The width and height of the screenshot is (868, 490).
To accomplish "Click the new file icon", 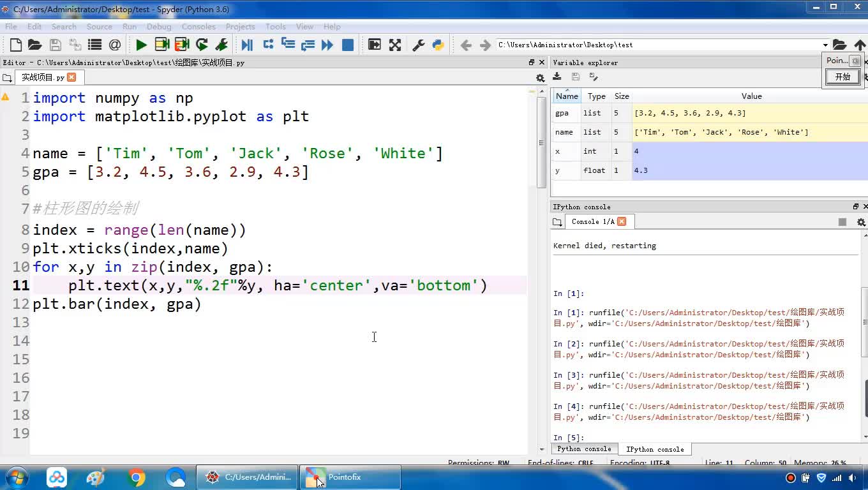I will [x=16, y=45].
